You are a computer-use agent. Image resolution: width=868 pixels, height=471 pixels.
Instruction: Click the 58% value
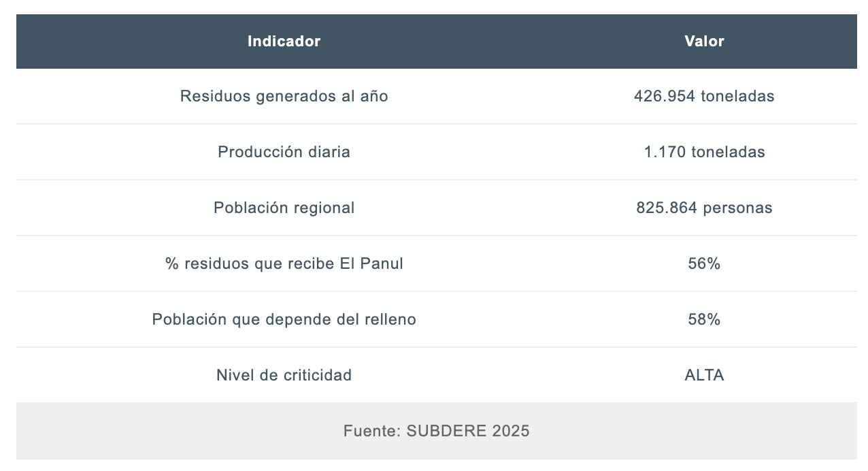coord(704,320)
